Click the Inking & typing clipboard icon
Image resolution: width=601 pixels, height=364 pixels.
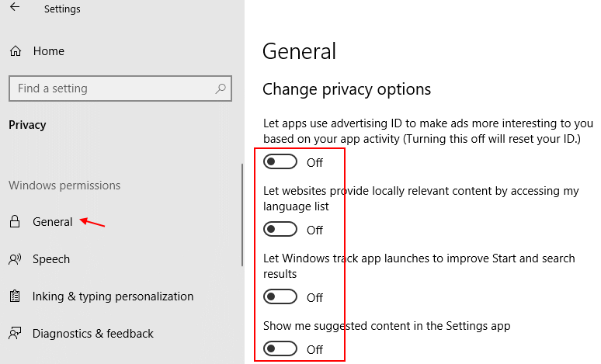point(15,296)
